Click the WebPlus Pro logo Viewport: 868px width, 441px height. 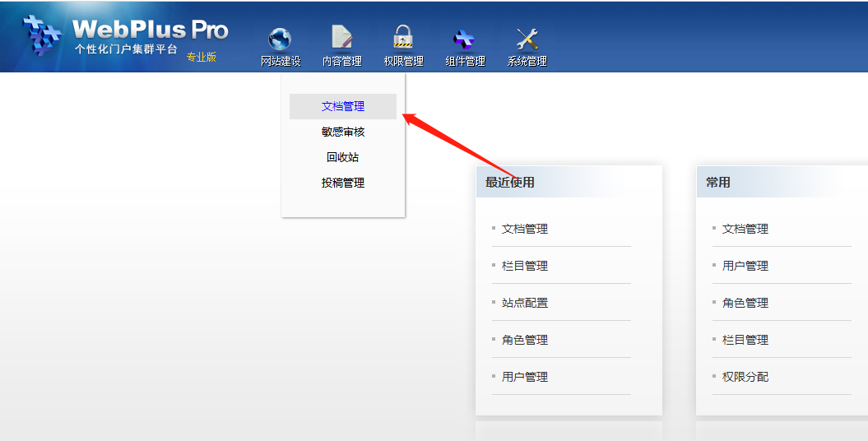tap(123, 36)
